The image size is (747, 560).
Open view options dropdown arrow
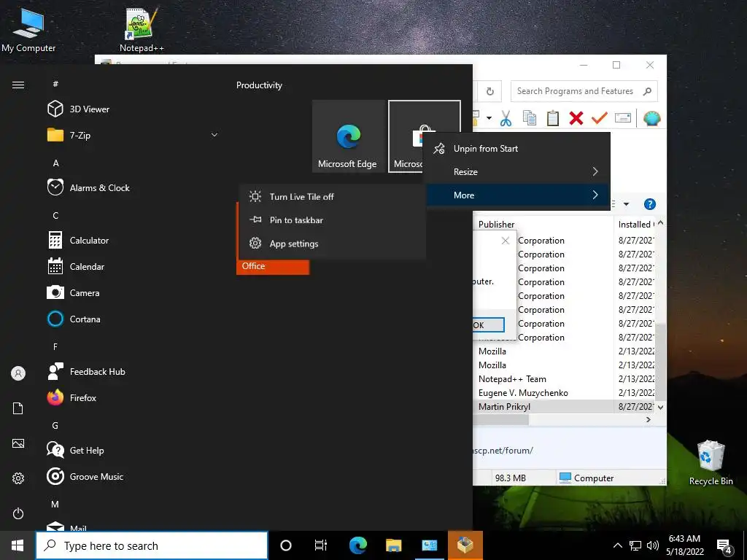point(626,204)
